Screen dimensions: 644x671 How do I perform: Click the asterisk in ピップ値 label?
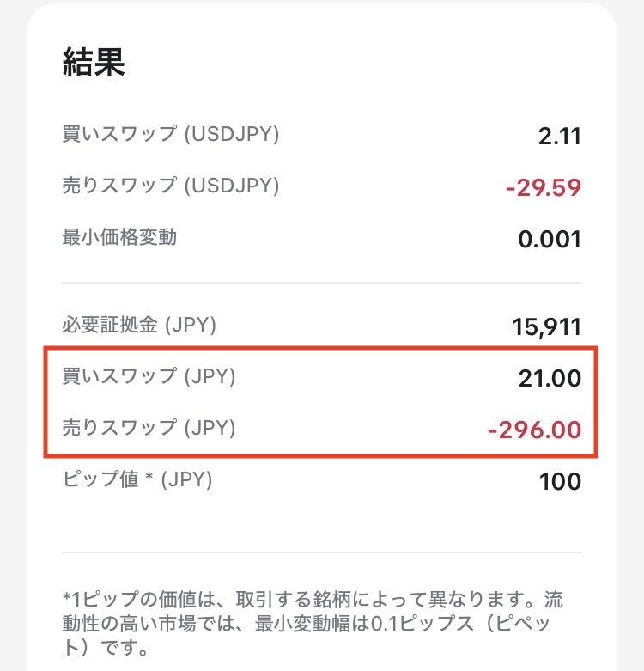[149, 476]
